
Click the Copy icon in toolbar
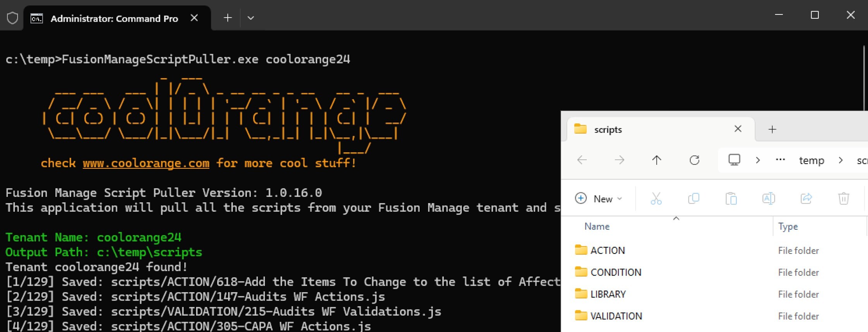693,199
